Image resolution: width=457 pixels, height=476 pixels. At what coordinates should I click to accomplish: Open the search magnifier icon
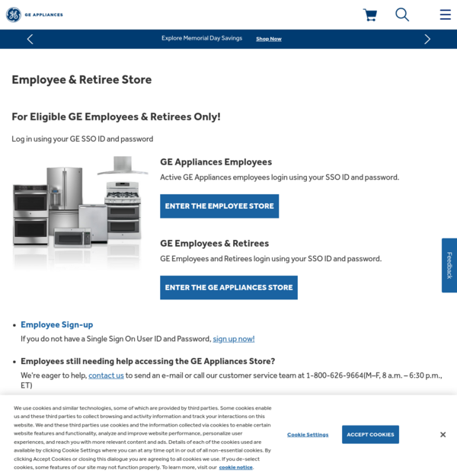tap(402, 14)
